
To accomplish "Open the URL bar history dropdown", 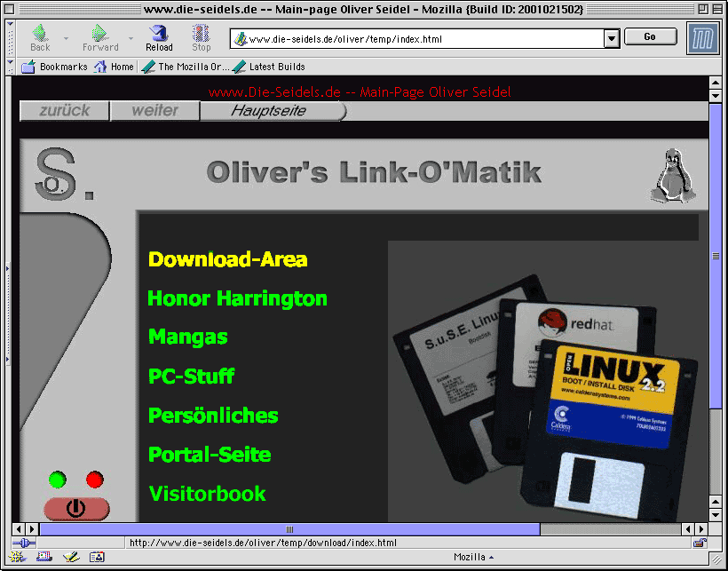I will 612,39.
